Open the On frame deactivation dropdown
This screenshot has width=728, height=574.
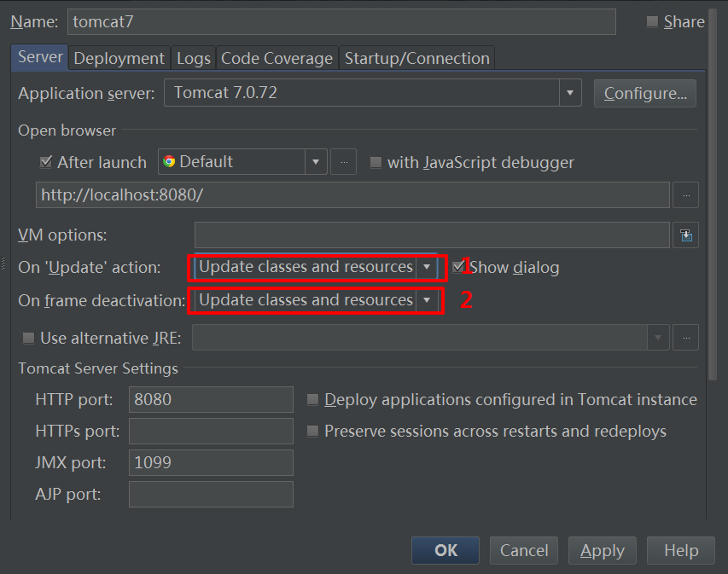tap(426, 300)
